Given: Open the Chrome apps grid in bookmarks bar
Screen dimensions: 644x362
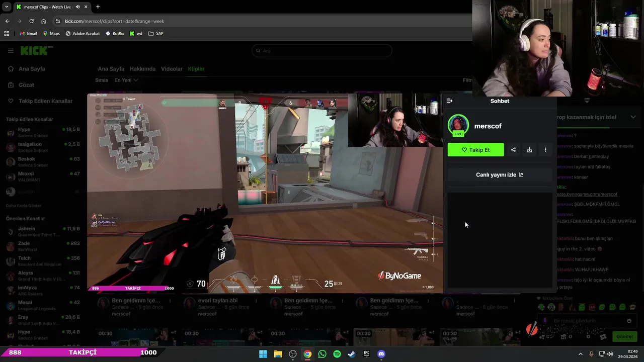Looking at the screenshot, I should 7,34.
